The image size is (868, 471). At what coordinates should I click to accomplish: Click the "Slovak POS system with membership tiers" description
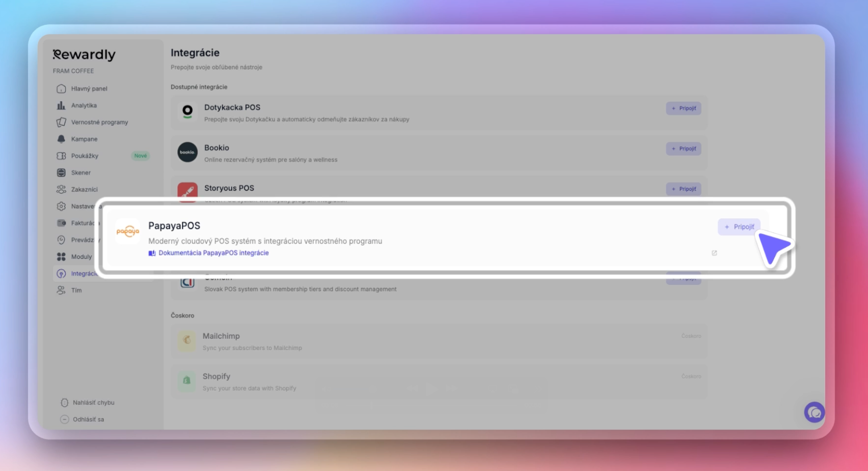point(301,289)
